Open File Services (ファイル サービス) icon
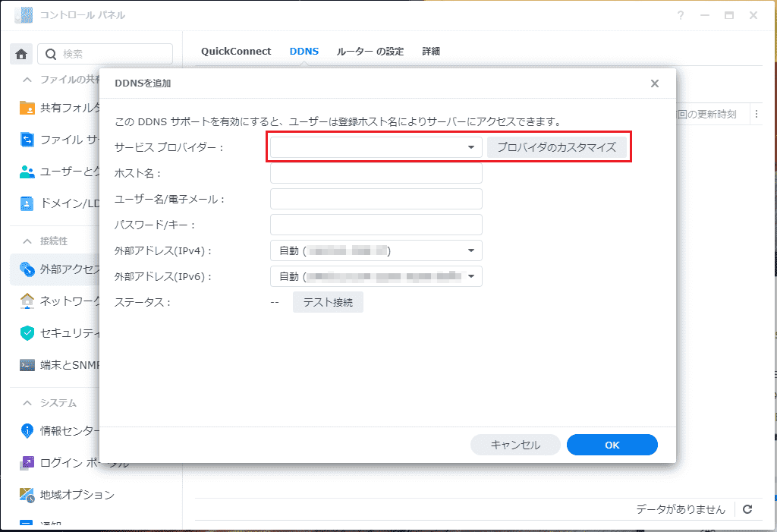Image resolution: width=777 pixels, height=532 pixels. 27,140
